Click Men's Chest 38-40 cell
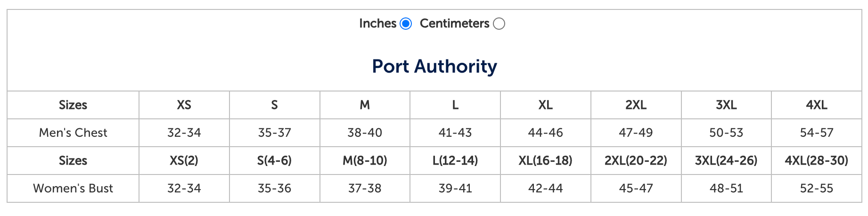Viewport: 868px width, 216px height. coord(365,133)
